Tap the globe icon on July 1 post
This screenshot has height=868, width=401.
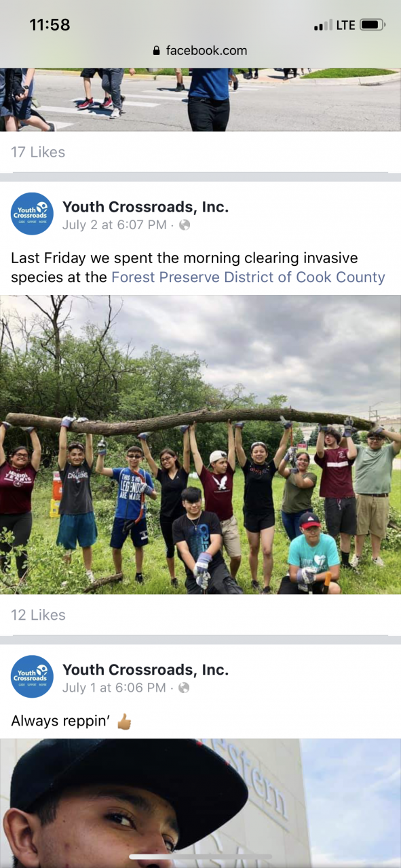click(x=183, y=688)
